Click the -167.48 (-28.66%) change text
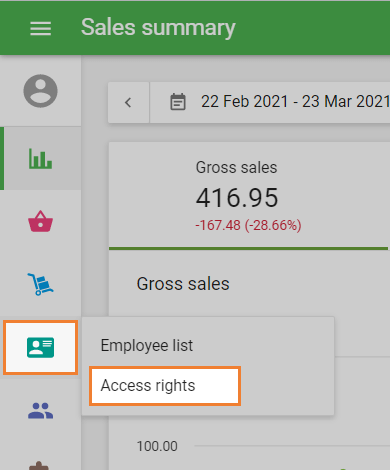Image resolution: width=390 pixels, height=470 pixels. [248, 225]
